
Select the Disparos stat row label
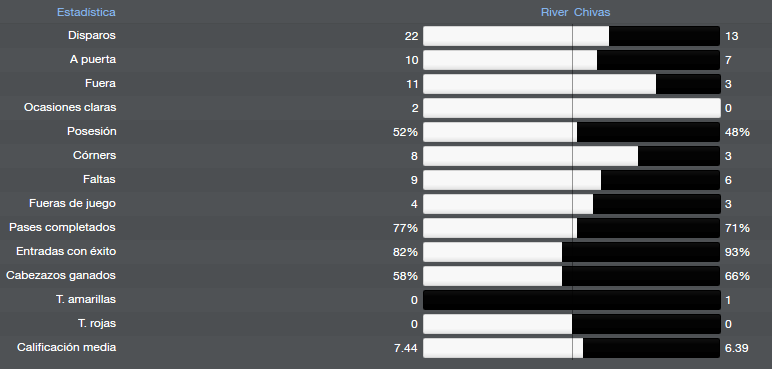[x=92, y=35]
